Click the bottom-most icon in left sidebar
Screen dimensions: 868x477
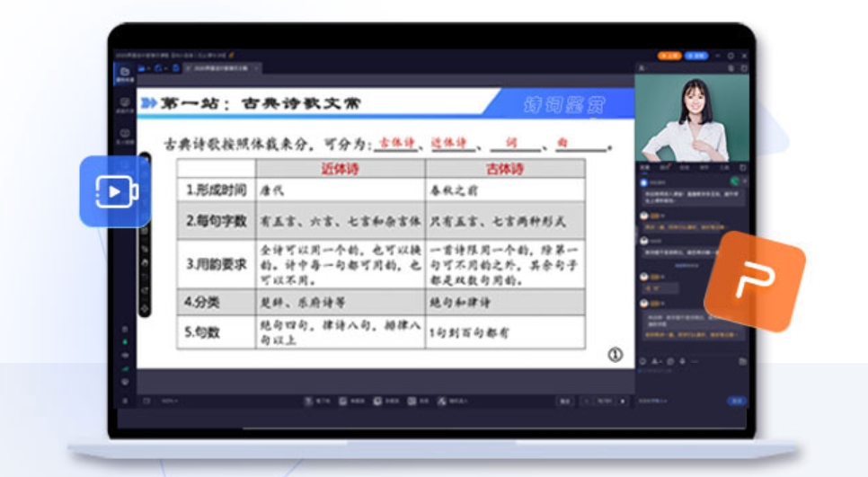tap(125, 401)
